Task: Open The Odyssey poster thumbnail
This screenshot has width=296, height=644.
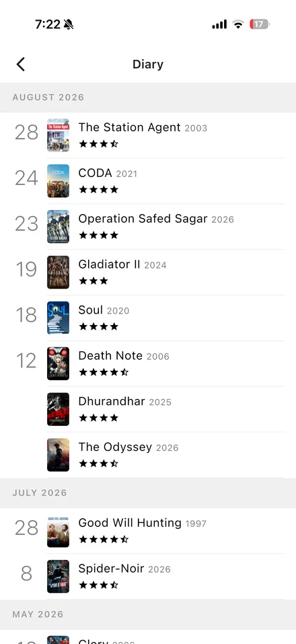Action: 58,455
